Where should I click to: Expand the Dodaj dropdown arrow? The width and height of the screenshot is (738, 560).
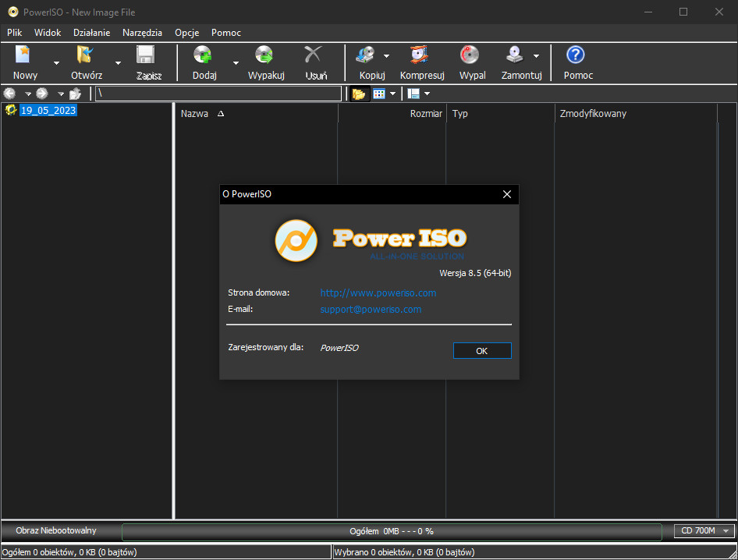[236, 63]
